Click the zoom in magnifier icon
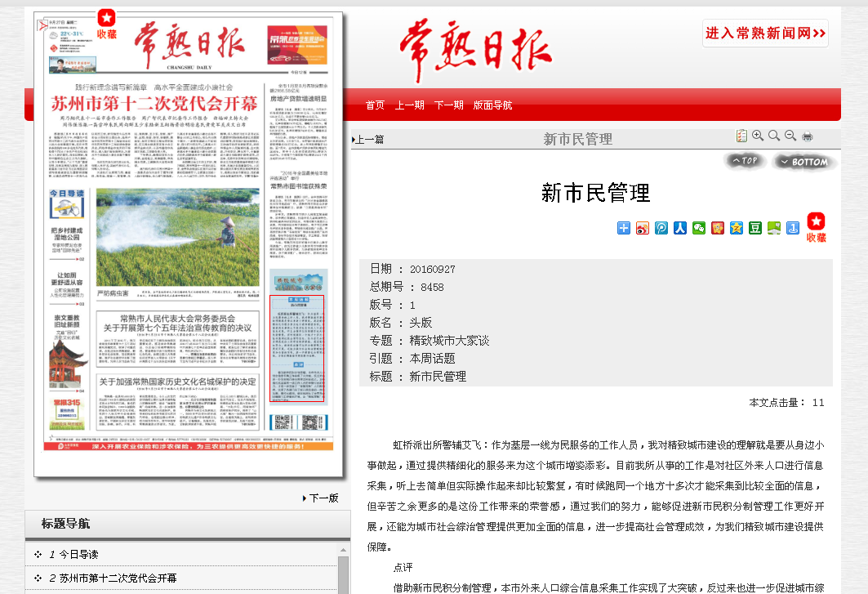868x594 pixels. click(758, 136)
